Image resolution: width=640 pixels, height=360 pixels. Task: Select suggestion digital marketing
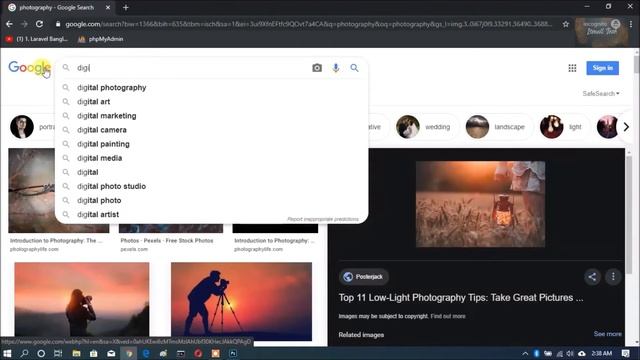click(x=211, y=116)
